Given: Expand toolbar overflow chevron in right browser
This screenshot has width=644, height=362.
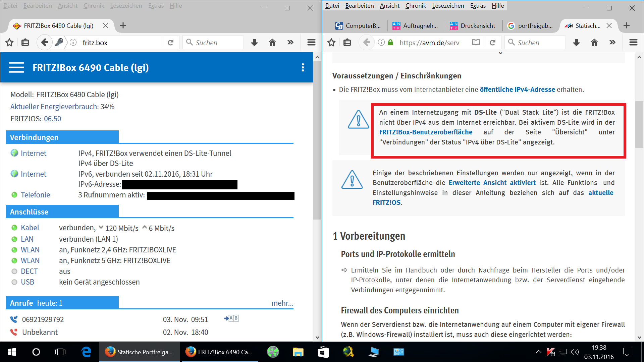Looking at the screenshot, I should (612, 43).
